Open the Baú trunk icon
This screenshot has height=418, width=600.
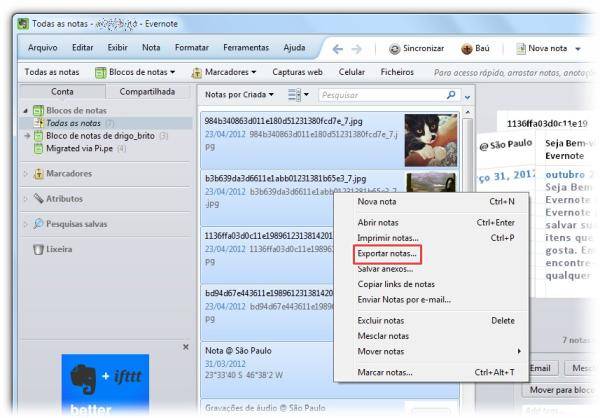click(x=466, y=49)
